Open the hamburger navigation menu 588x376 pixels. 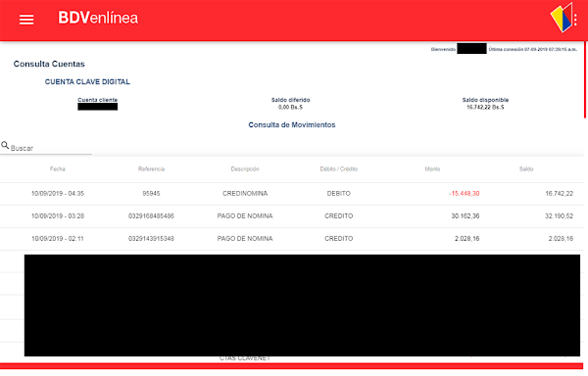coord(26,20)
